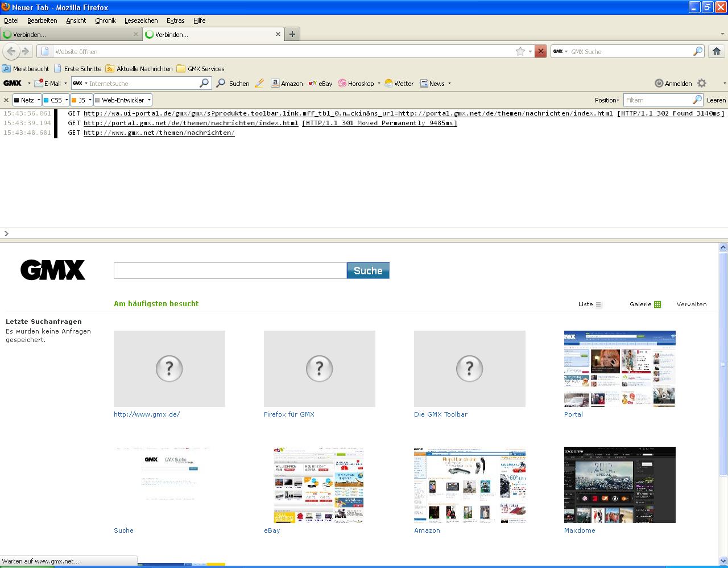The width and height of the screenshot is (728, 568).
Task: Start GMX search with search bar magnifier
Action: pyautogui.click(x=698, y=51)
